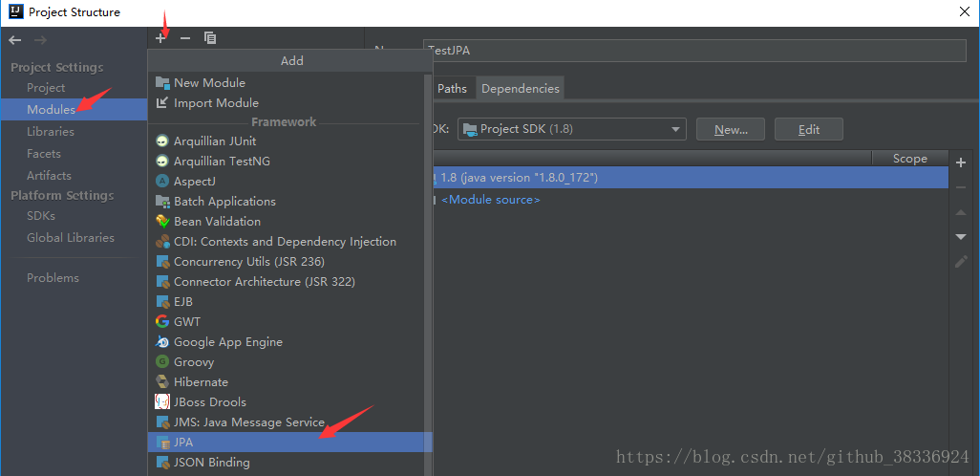Move dependency down with the arrow
980x476 pixels.
click(961, 236)
